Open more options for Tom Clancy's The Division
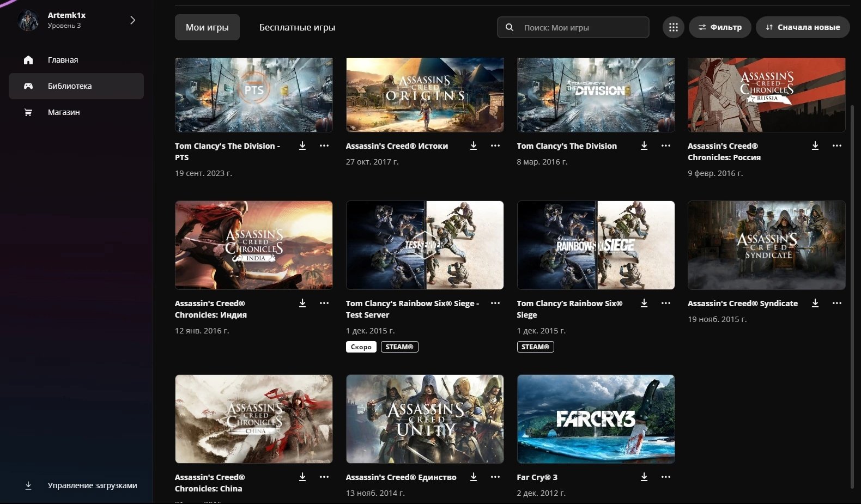Image resolution: width=861 pixels, height=504 pixels. coord(666,145)
